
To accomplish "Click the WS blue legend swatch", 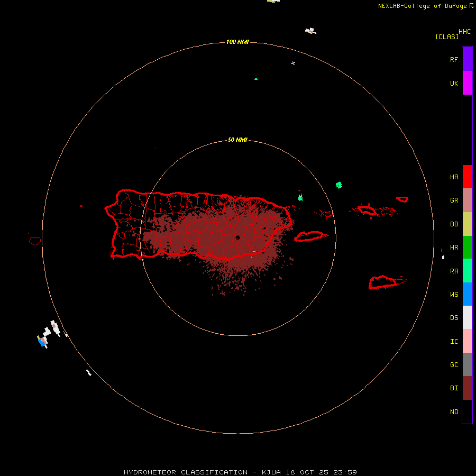I will click(467, 294).
